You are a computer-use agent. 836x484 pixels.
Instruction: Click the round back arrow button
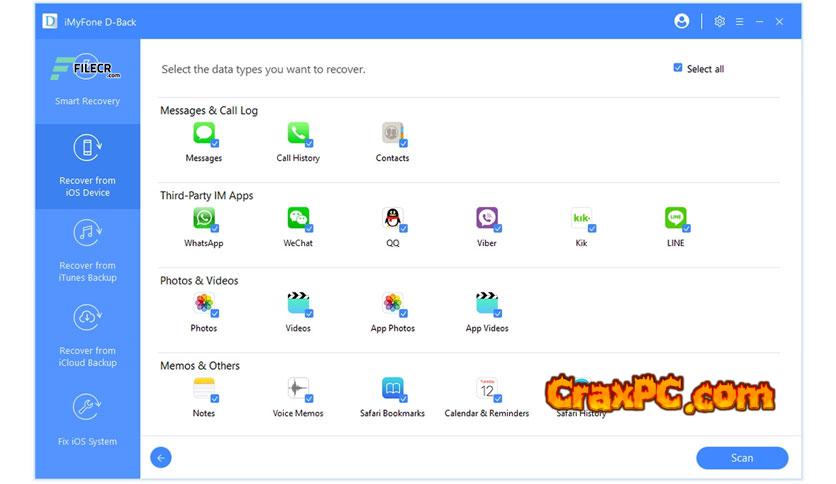pyautogui.click(x=161, y=458)
